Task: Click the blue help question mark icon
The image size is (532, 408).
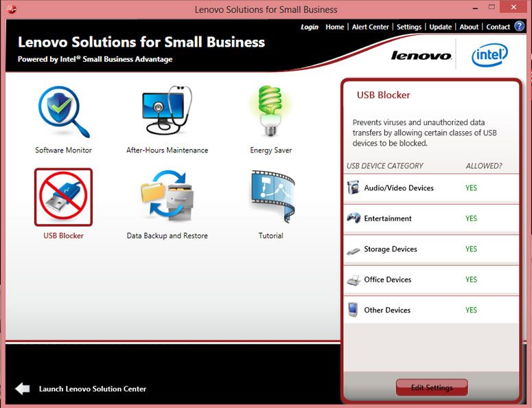Action: click(x=519, y=26)
